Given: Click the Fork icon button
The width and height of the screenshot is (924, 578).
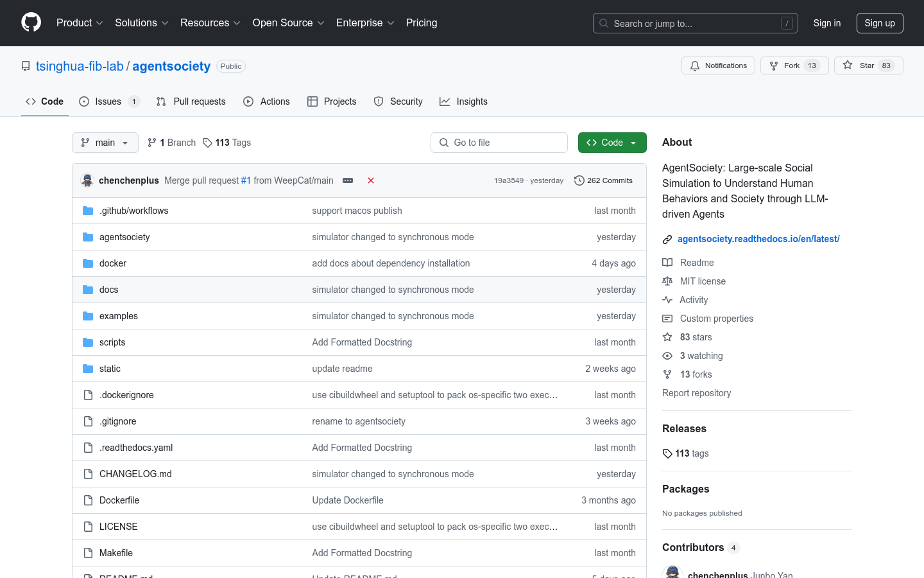Looking at the screenshot, I should (x=774, y=66).
